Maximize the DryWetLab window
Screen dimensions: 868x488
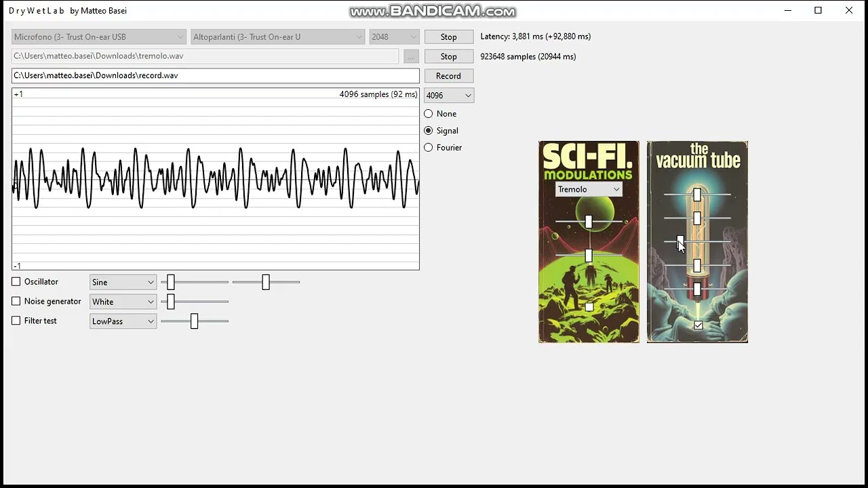(x=818, y=10)
